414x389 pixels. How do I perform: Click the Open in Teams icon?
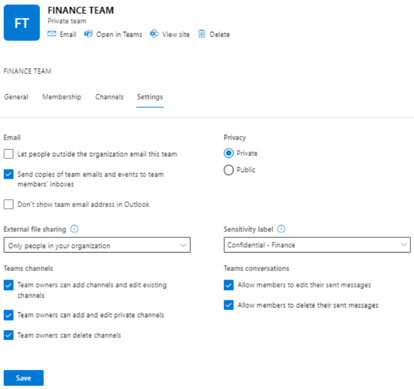(88, 34)
